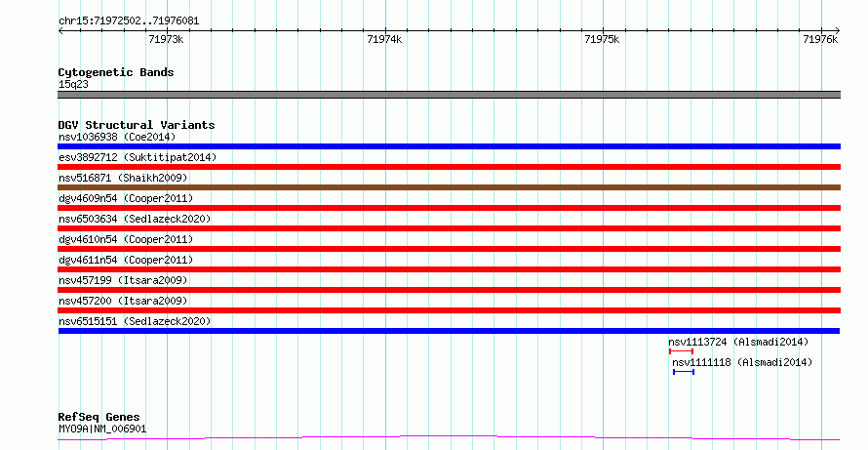Viewport: 868px width, 450px height.
Task: Open variant nsv516871 (Shaikh2009) label
Action: 123,178
